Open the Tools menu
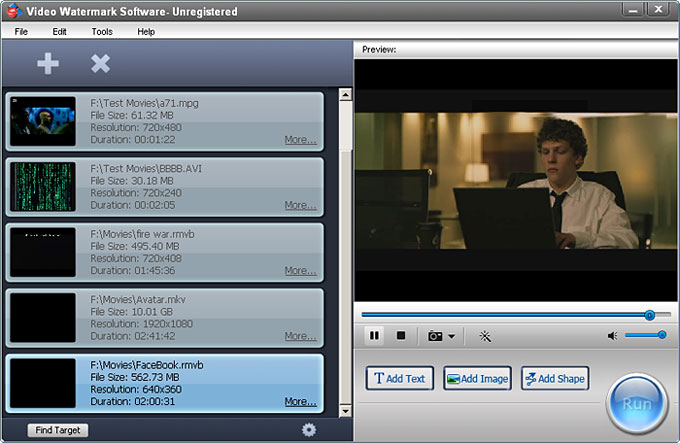Viewport: 680px width, 443px height. [102, 31]
